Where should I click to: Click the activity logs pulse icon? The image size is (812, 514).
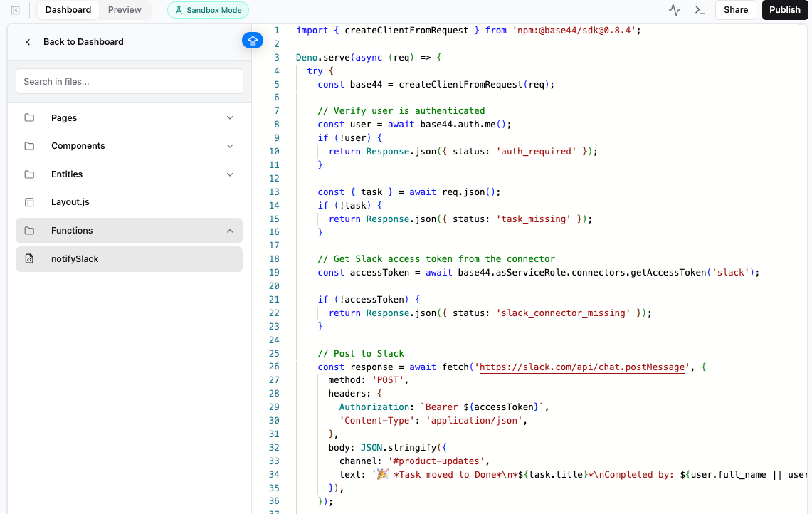[675, 10]
